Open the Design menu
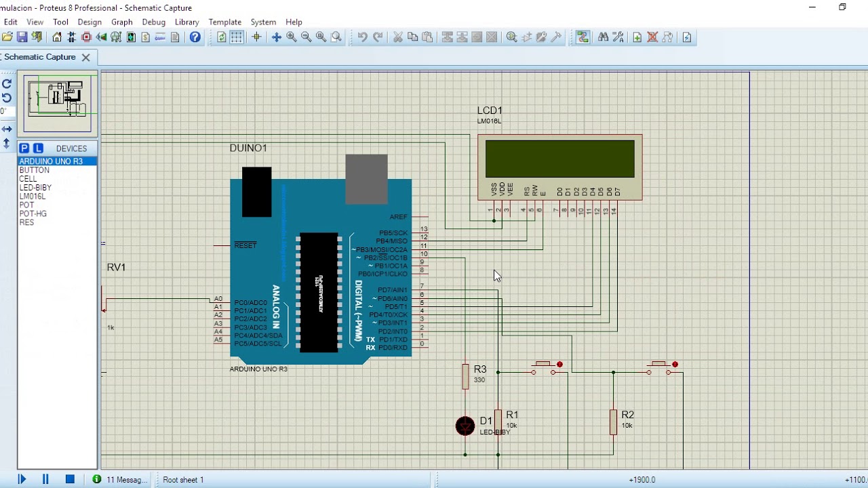Viewport: 868px width, 488px height. point(90,22)
